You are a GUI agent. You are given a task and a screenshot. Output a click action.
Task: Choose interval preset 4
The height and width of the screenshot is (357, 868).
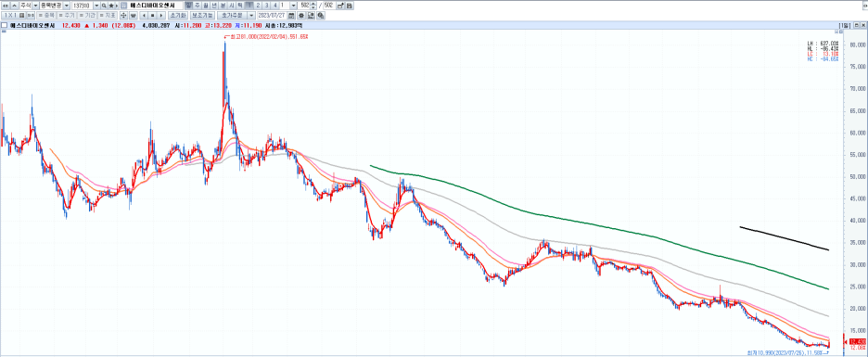click(275, 5)
